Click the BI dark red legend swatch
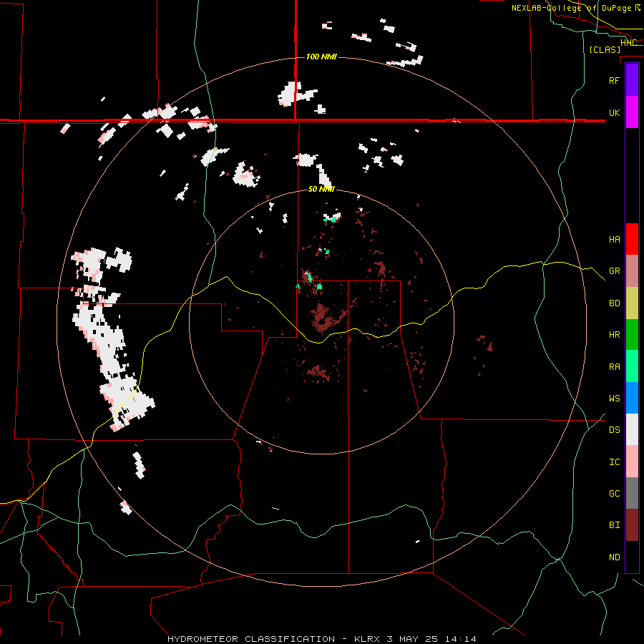 632,525
